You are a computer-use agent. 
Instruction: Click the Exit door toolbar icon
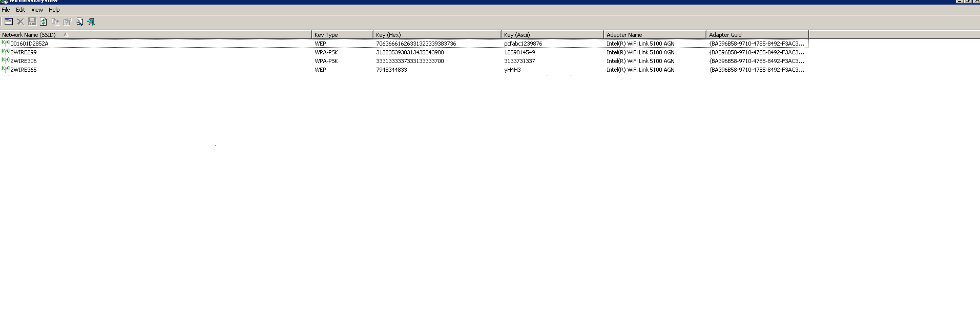click(x=91, y=22)
